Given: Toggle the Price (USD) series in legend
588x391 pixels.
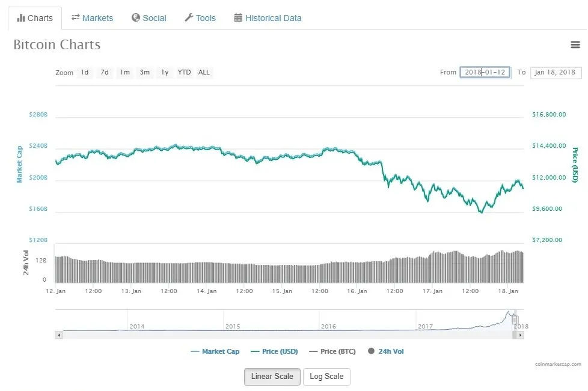Looking at the screenshot, I should 274,351.
